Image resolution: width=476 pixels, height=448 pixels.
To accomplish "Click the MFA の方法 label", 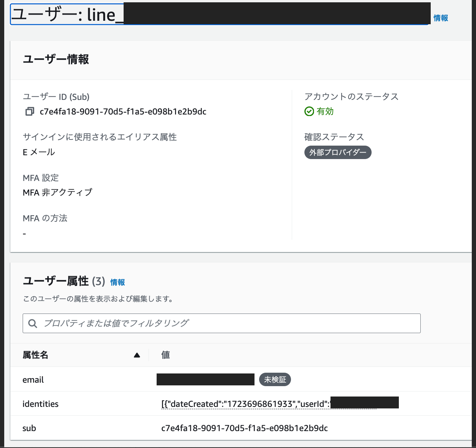I will tap(45, 218).
